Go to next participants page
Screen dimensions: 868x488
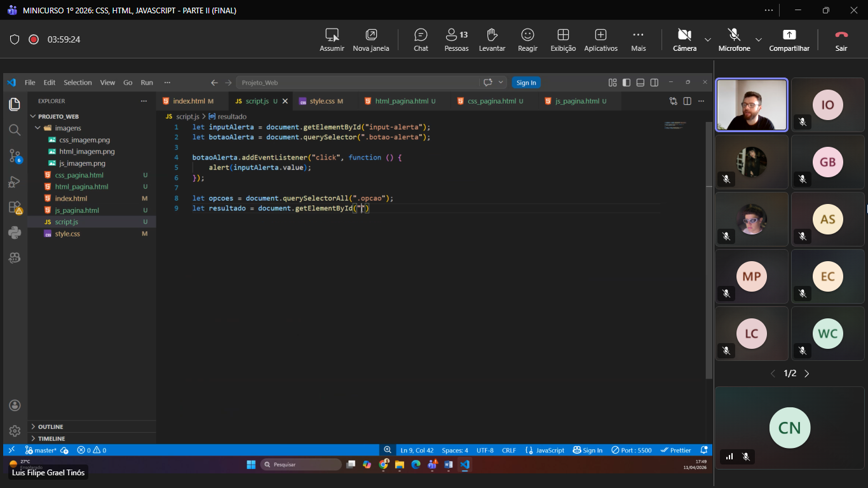click(x=807, y=374)
